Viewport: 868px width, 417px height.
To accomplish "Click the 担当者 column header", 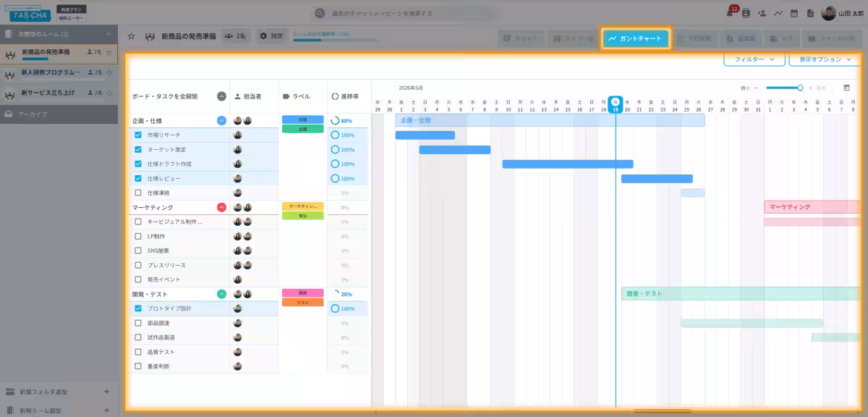I will [248, 96].
